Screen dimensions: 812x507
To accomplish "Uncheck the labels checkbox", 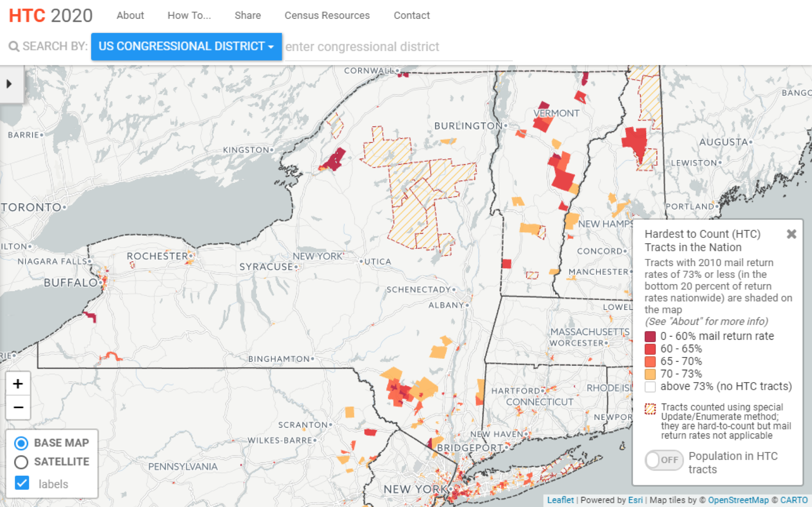I will [22, 483].
